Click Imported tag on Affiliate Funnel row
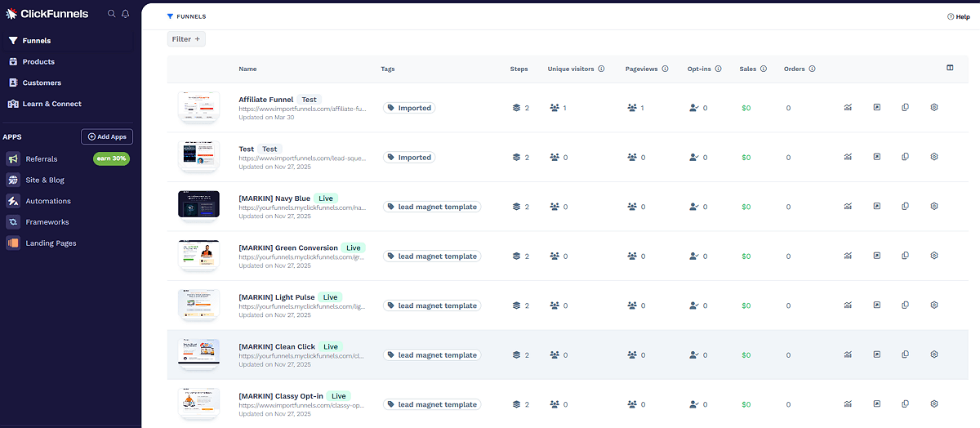Screen dimensions: 980x428 [x=409, y=108]
